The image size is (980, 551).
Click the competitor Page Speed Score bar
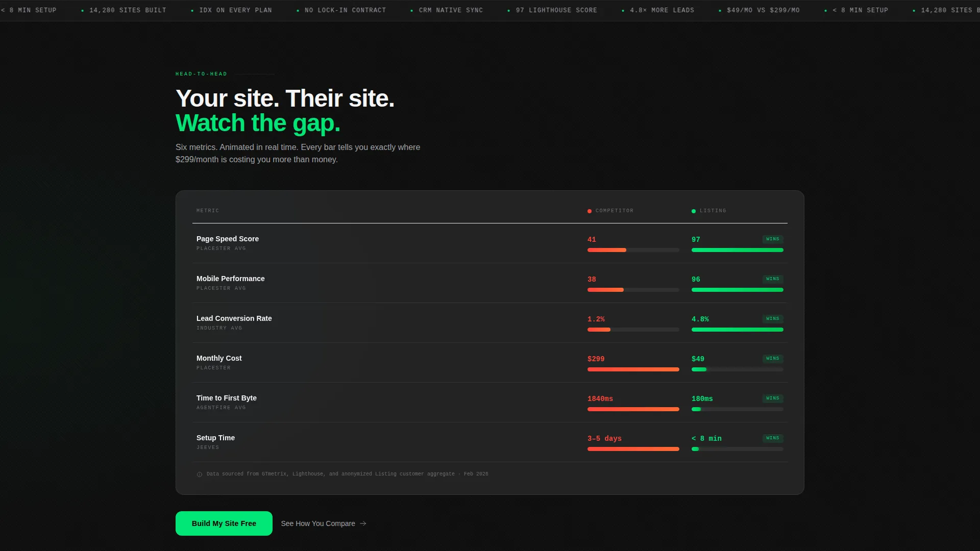(607, 250)
